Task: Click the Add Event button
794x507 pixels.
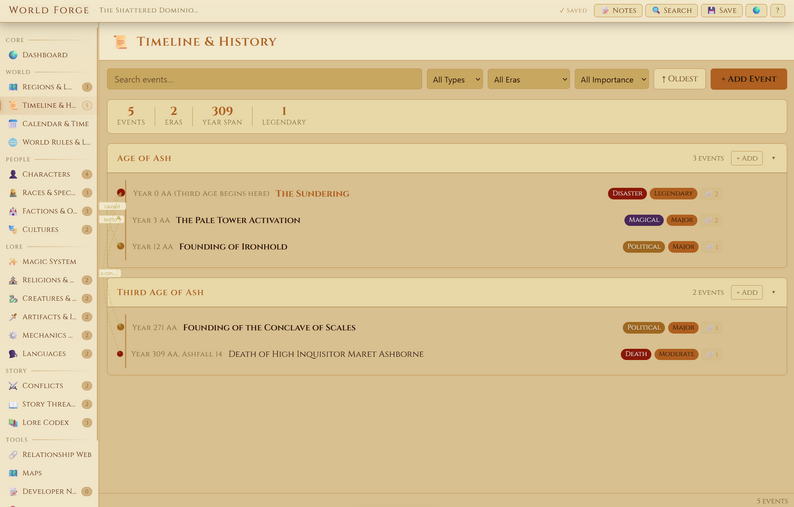Action: 748,79
